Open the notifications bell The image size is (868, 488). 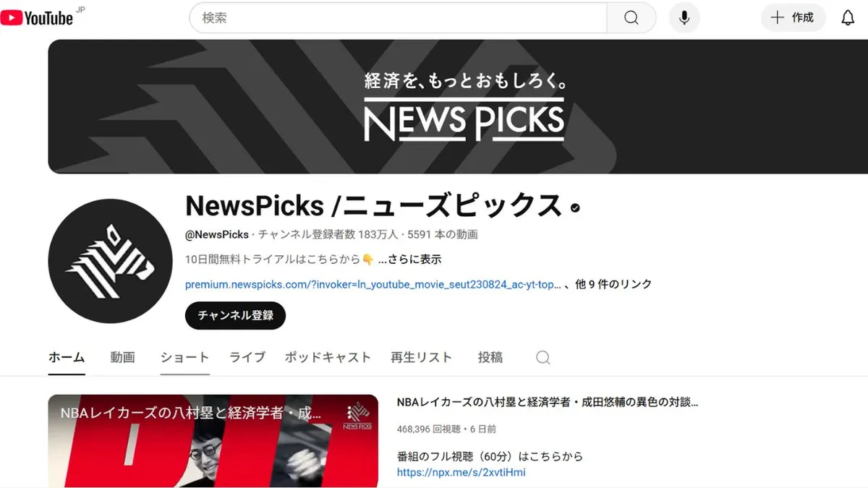pos(848,18)
